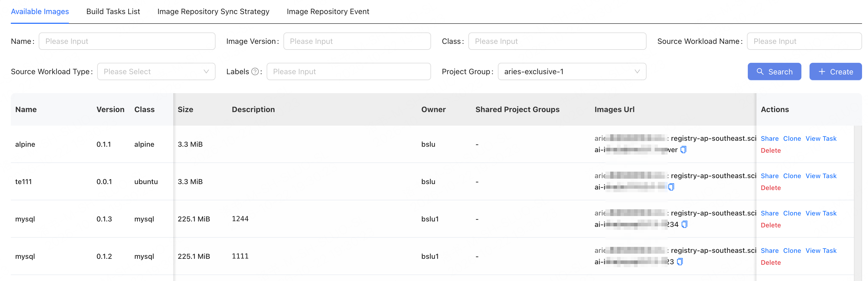Open the Build Tasks List tab
This screenshot has width=868, height=281.
point(113,11)
